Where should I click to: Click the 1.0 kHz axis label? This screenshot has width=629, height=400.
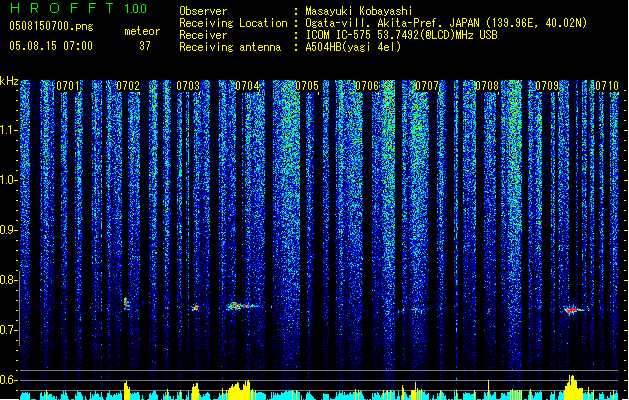click(x=9, y=180)
